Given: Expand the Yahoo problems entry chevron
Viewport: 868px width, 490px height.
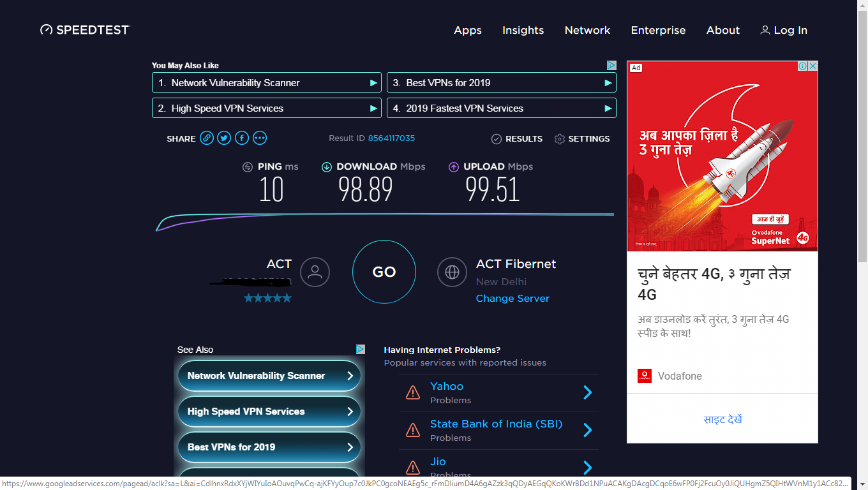Looking at the screenshot, I should [588, 392].
